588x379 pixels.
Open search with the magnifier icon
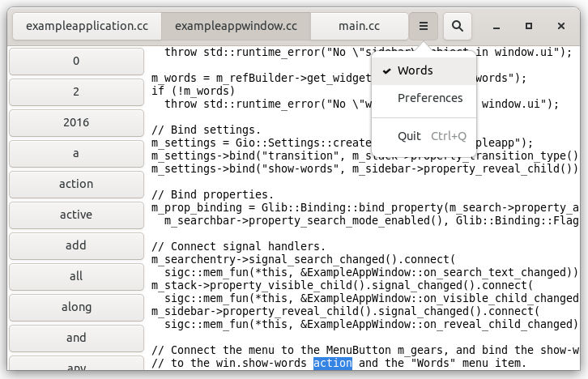pyautogui.click(x=458, y=26)
